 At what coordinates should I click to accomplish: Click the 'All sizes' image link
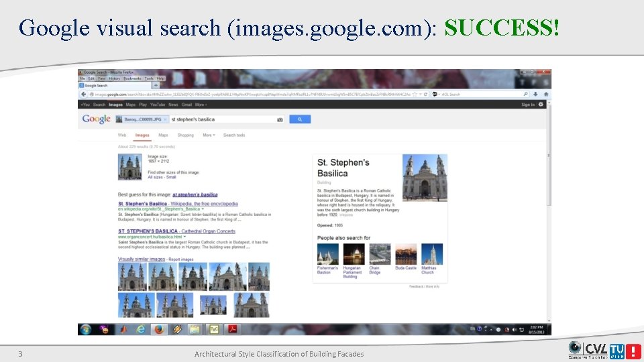pos(155,177)
